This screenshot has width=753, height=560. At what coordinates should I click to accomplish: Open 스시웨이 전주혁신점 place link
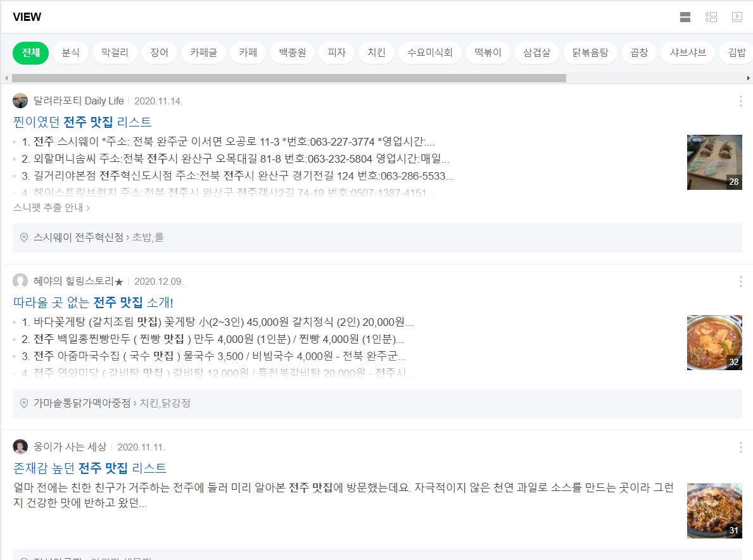point(78,238)
